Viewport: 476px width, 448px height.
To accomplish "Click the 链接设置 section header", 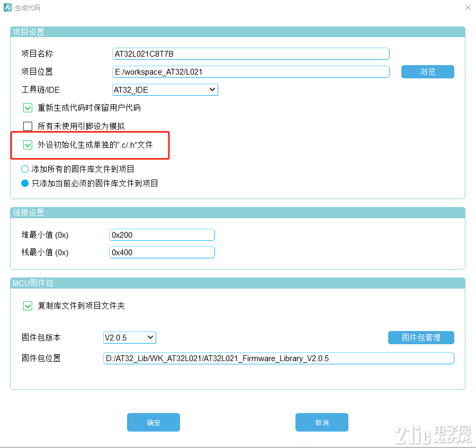I will (x=238, y=212).
